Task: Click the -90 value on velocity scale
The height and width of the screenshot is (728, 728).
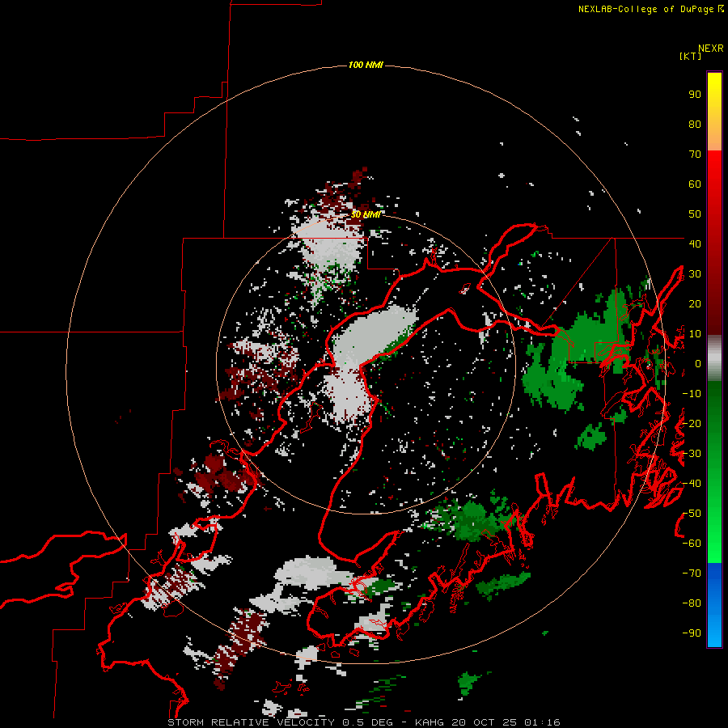Action: [x=692, y=633]
